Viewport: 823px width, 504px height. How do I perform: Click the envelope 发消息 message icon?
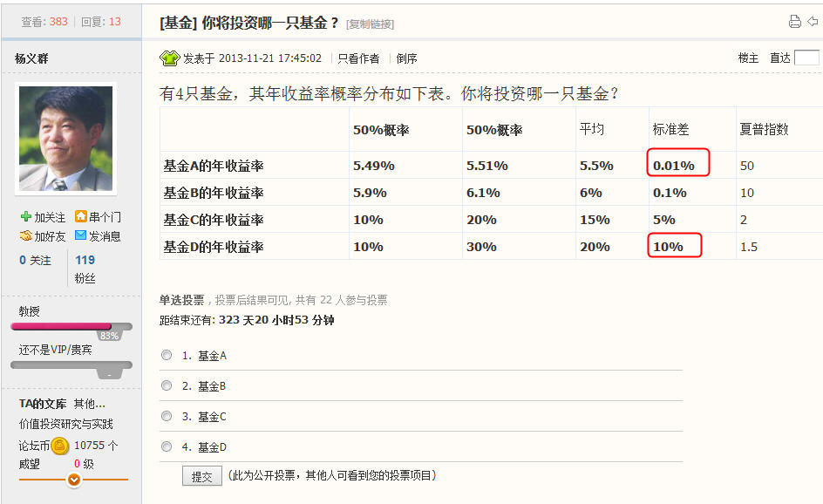[81, 236]
